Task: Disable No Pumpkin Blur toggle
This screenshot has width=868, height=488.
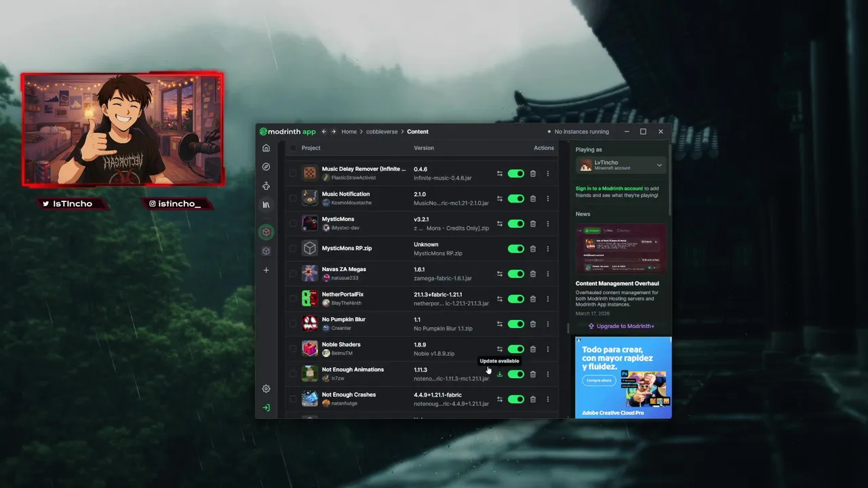Action: (x=516, y=324)
